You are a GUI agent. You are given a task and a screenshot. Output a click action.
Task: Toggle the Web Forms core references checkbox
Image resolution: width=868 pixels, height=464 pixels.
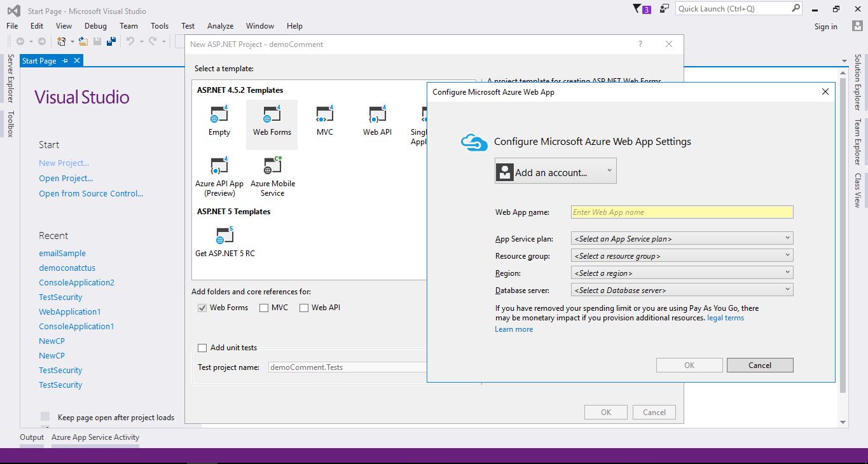(202, 308)
